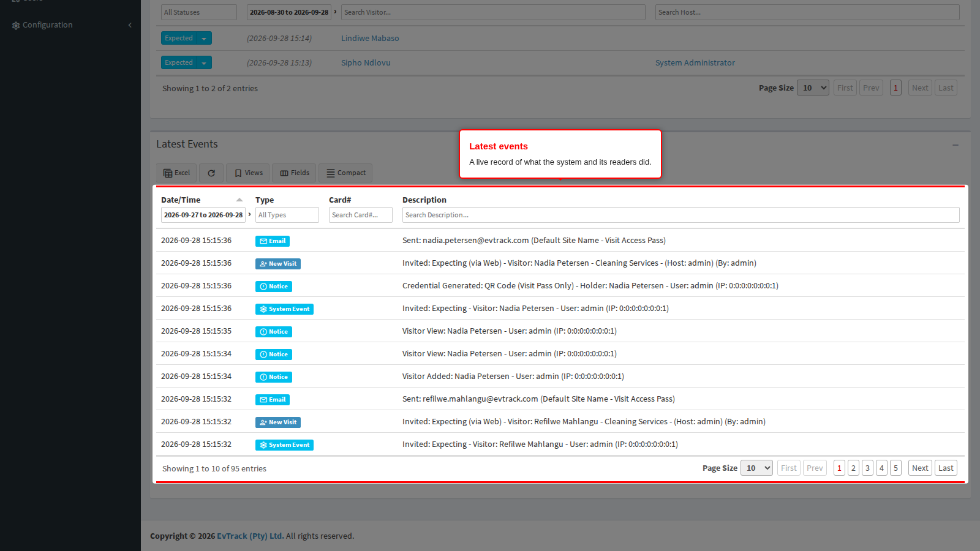Expand the Configuration chevron arrow
This screenshot has height=551, width=980.
(130, 25)
